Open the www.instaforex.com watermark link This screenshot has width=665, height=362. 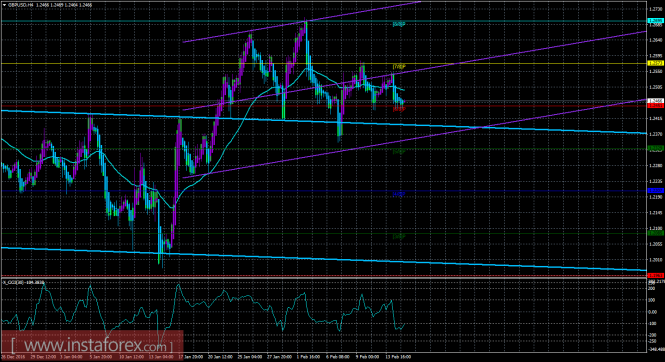click(x=92, y=345)
